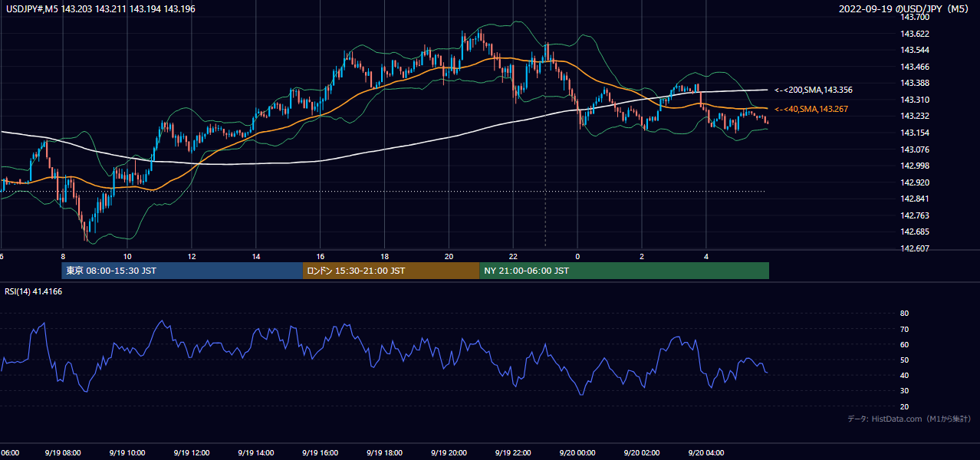The width and height of the screenshot is (980, 460).
Task: Click the RSI 30 level label
Action: click(904, 391)
